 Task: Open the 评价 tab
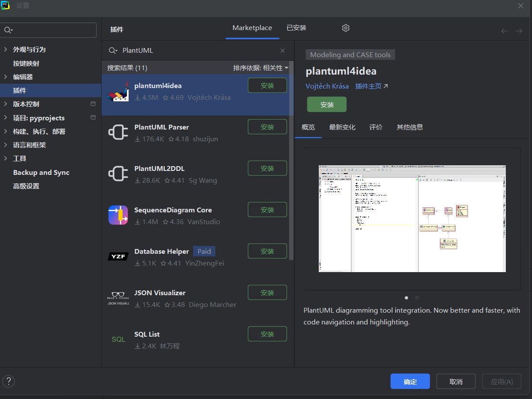click(x=376, y=127)
